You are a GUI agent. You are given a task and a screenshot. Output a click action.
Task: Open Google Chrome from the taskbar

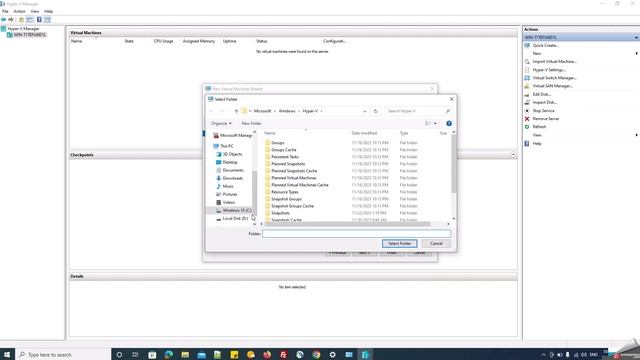tap(316, 354)
